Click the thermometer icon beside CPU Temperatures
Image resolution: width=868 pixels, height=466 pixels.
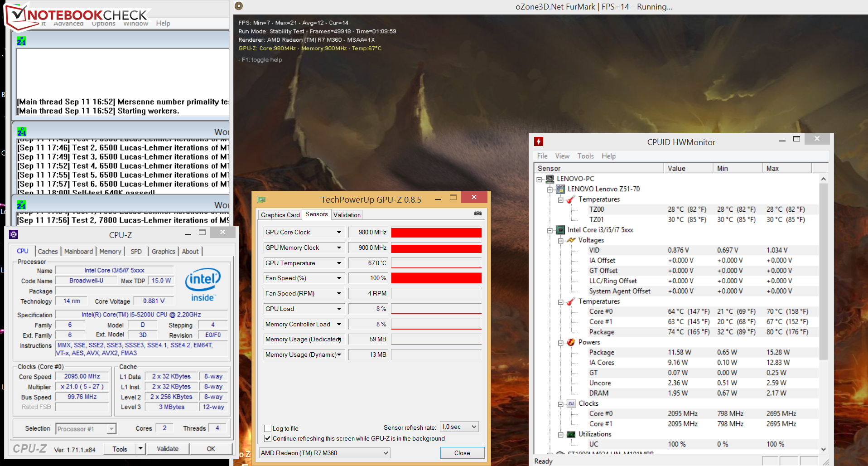click(x=571, y=301)
